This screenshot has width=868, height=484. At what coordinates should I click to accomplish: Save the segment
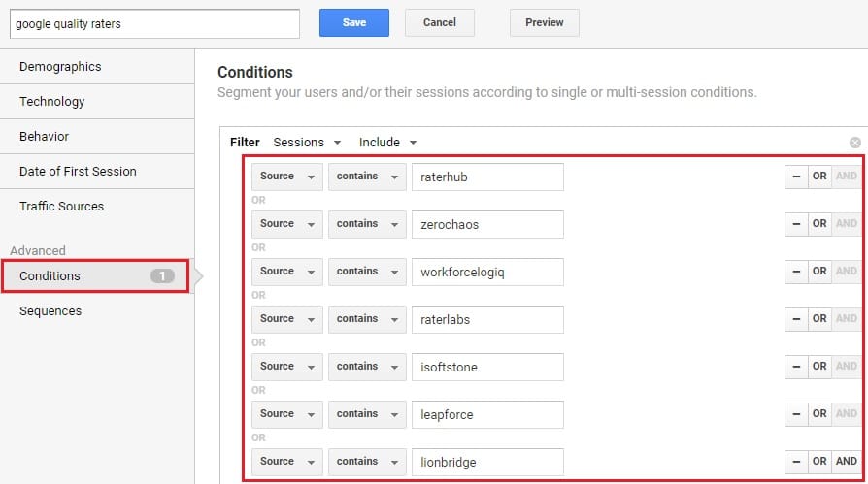354,22
